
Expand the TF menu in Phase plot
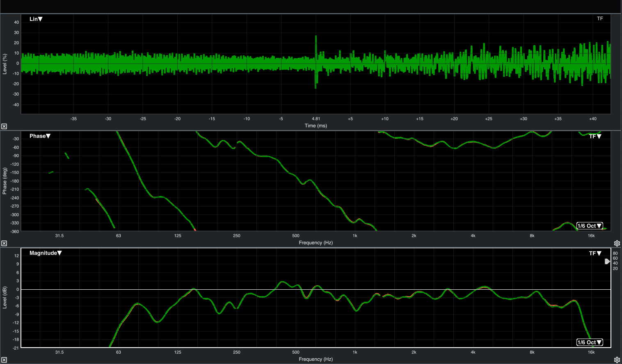pyautogui.click(x=595, y=136)
